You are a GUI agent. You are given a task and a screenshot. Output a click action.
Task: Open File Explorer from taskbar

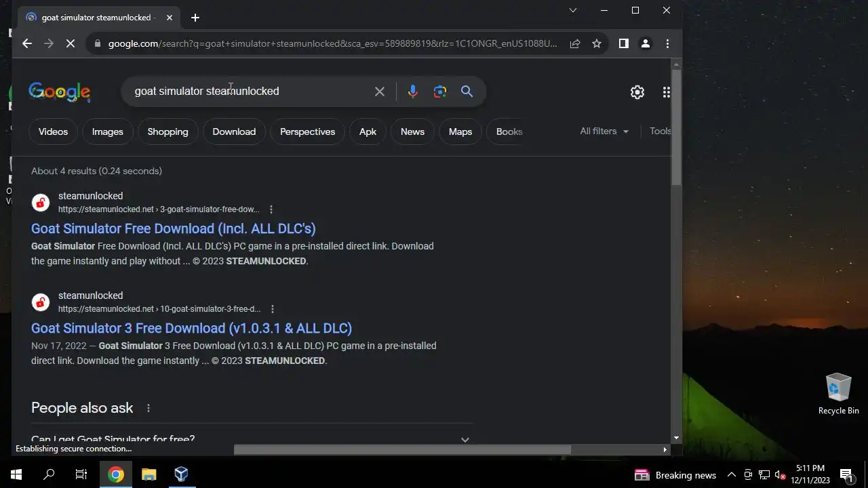(x=149, y=474)
